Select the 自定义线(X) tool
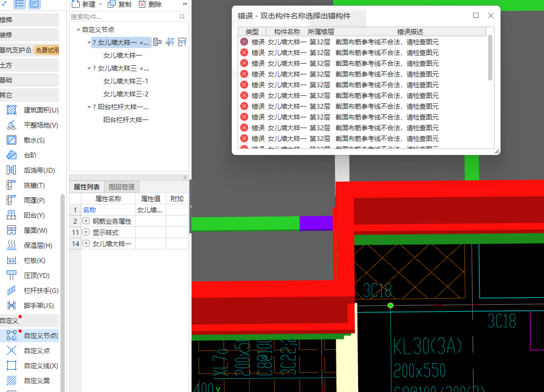544x392 pixels. coord(32,366)
